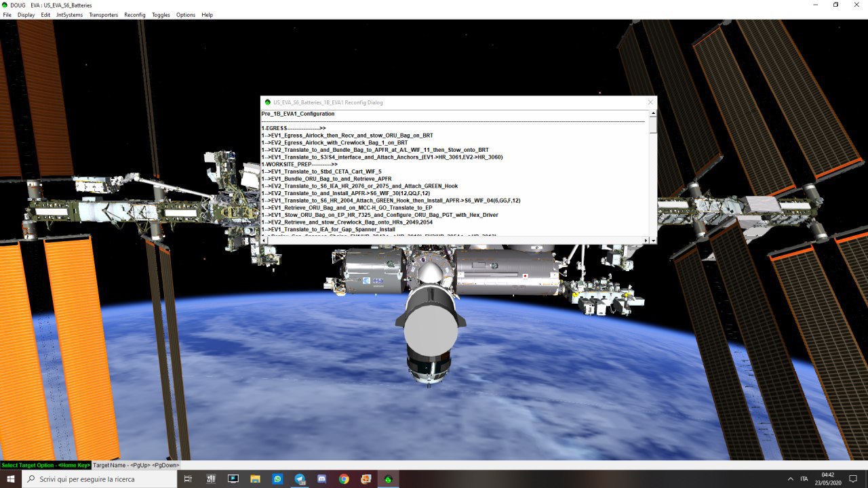Open the Reconfig menu
This screenshot has width=868, height=488.
coord(134,15)
